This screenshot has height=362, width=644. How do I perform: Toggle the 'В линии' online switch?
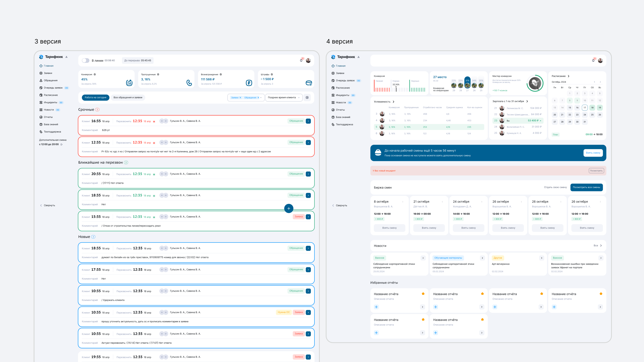tap(86, 60)
